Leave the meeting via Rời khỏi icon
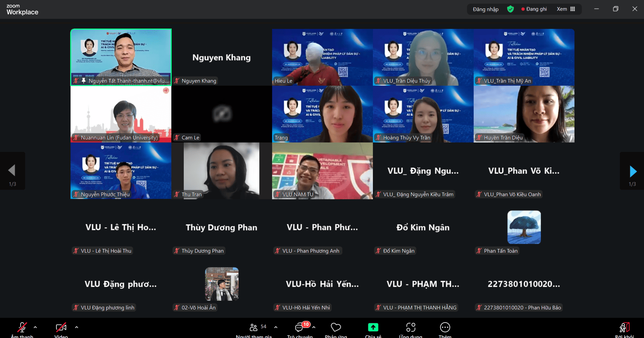Image resolution: width=644 pixels, height=338 pixels. [x=625, y=327]
